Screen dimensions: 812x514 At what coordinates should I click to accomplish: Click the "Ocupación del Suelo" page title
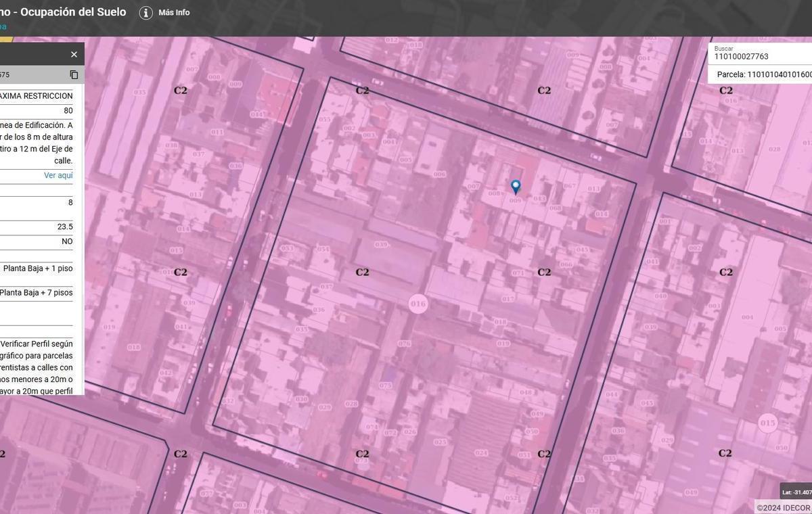coord(73,11)
